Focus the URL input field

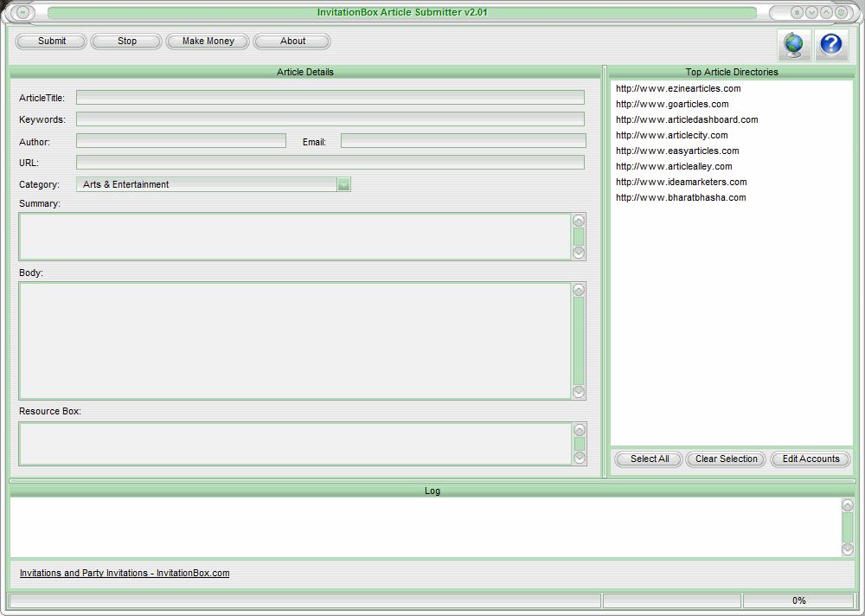330,163
